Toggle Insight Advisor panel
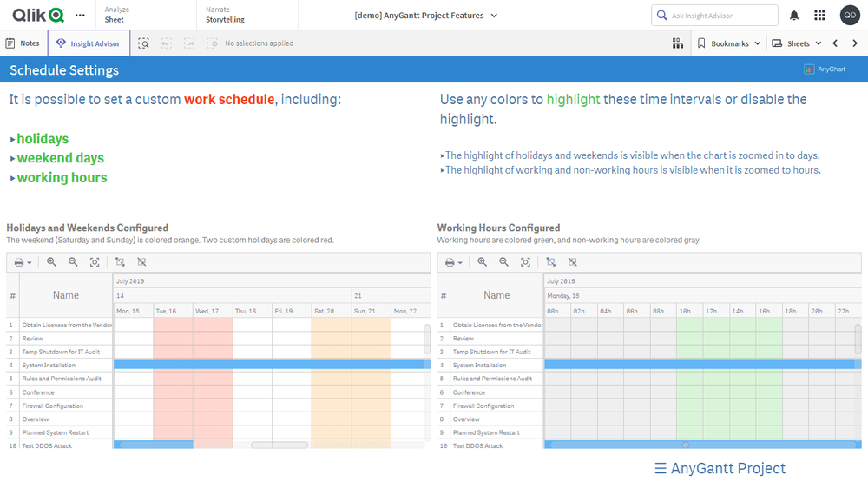This screenshot has height=488, width=868. tap(89, 43)
